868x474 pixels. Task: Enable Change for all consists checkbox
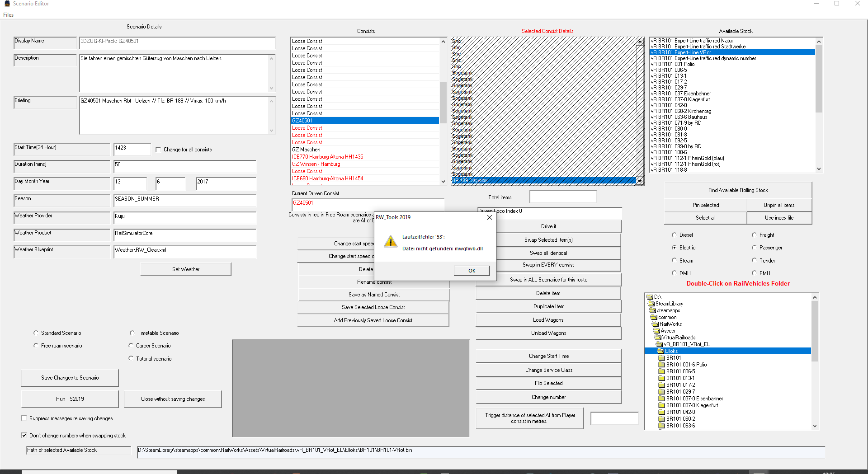click(158, 150)
